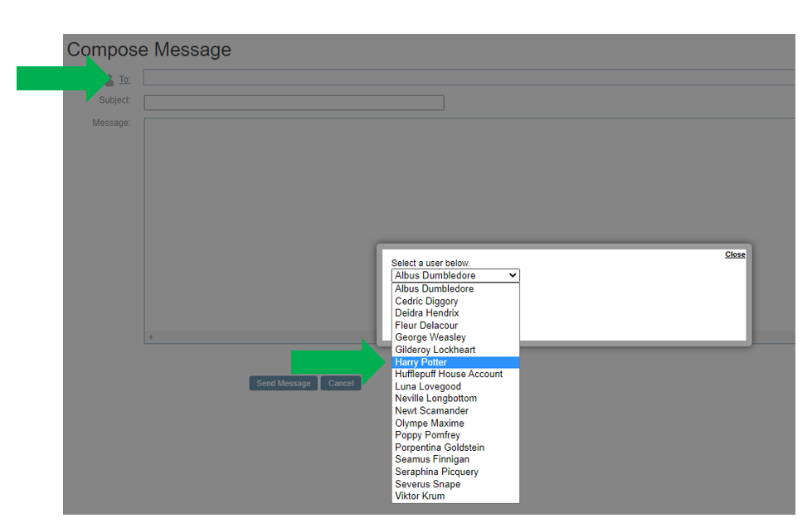This screenshot has width=812, height=523.
Task: Pick Luna Lovegood from the list
Action: click(x=455, y=386)
